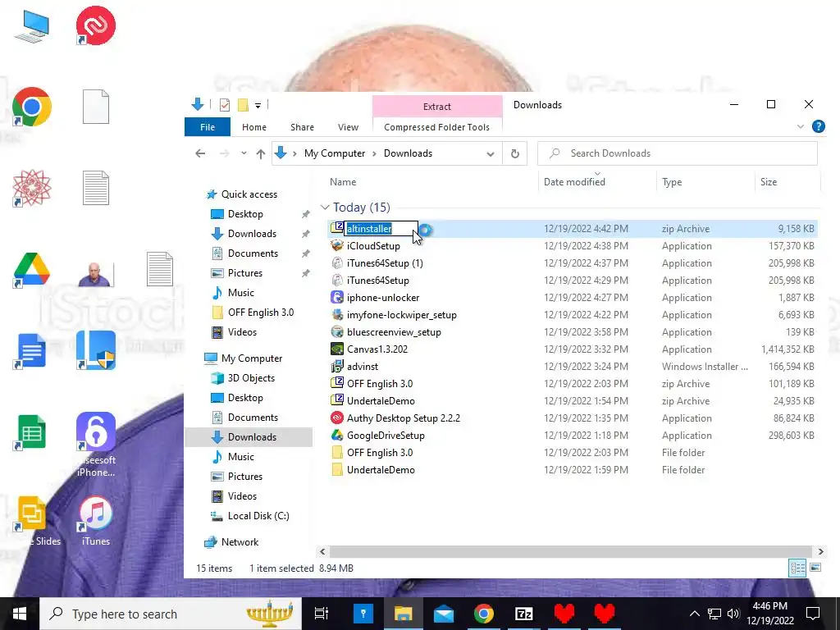Open the File menu

point(208,127)
